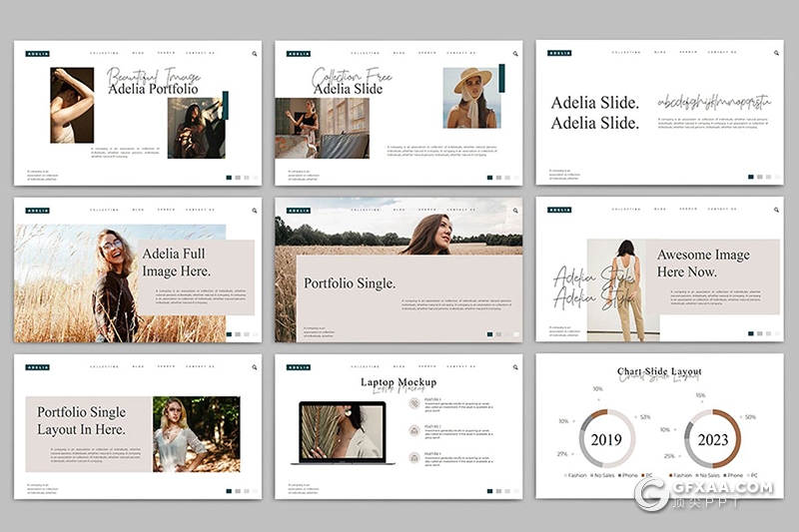
Task: Select the 2019 donut chart
Action: 606,438
